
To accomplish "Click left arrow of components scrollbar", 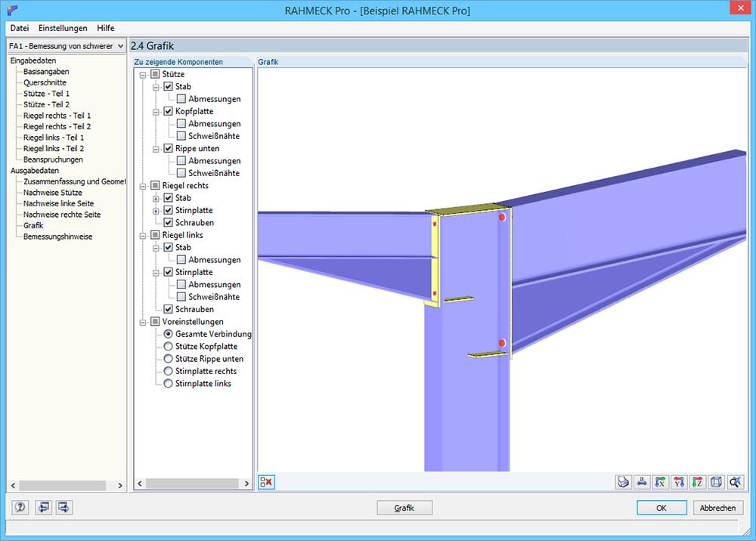I will (x=140, y=483).
